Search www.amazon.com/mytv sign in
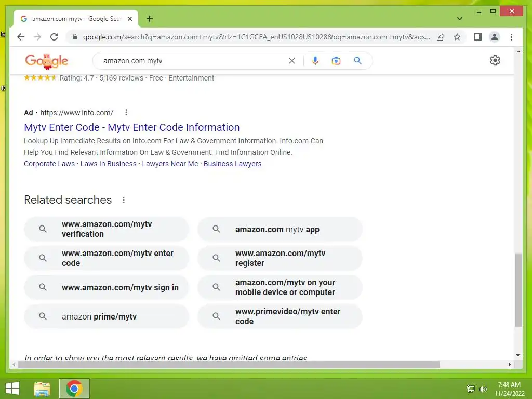532x399 pixels. pyautogui.click(x=106, y=287)
